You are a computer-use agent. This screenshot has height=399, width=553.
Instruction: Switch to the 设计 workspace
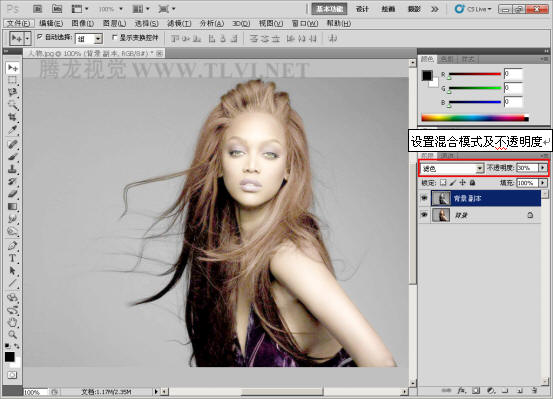point(362,9)
